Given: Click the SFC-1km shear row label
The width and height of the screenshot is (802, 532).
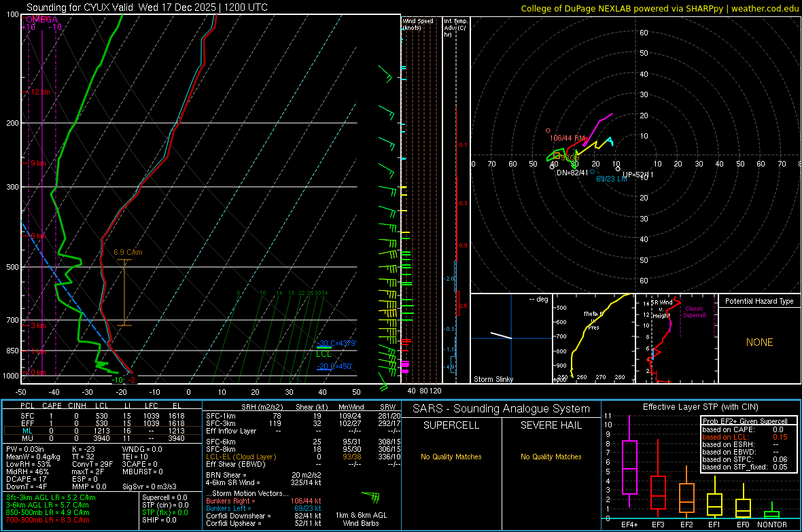Looking at the screenshot, I should [221, 416].
